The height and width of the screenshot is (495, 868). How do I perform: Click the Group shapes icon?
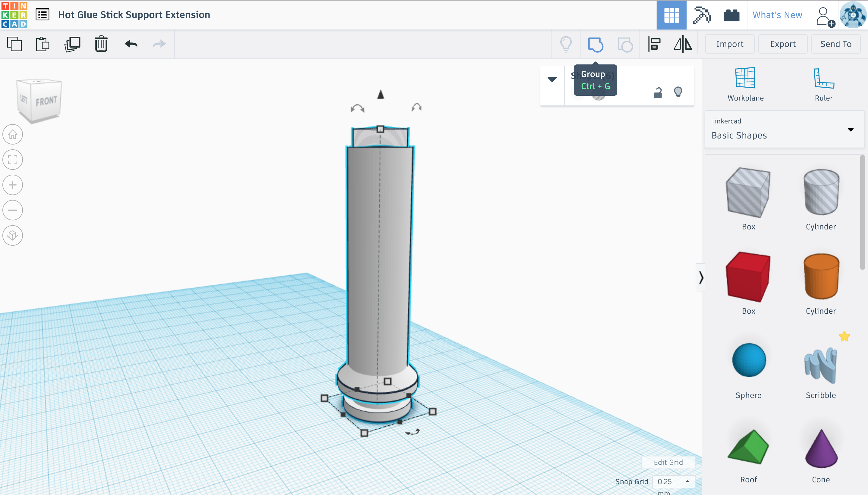(596, 44)
